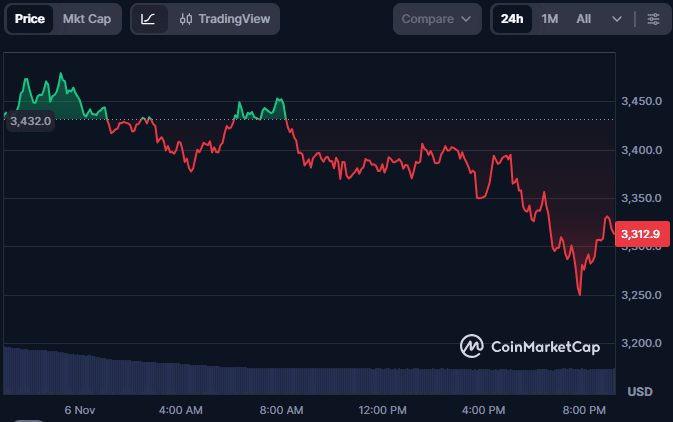Click the 3,450.0 price axis label

(642, 101)
